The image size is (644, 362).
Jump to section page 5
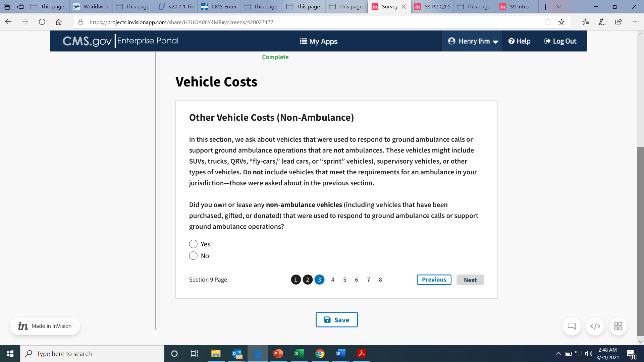point(344,280)
